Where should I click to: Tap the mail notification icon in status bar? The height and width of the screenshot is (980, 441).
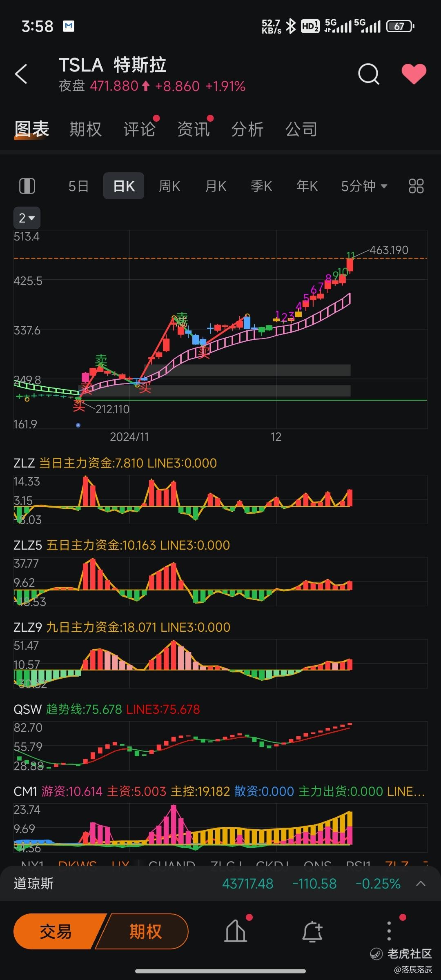(69, 27)
